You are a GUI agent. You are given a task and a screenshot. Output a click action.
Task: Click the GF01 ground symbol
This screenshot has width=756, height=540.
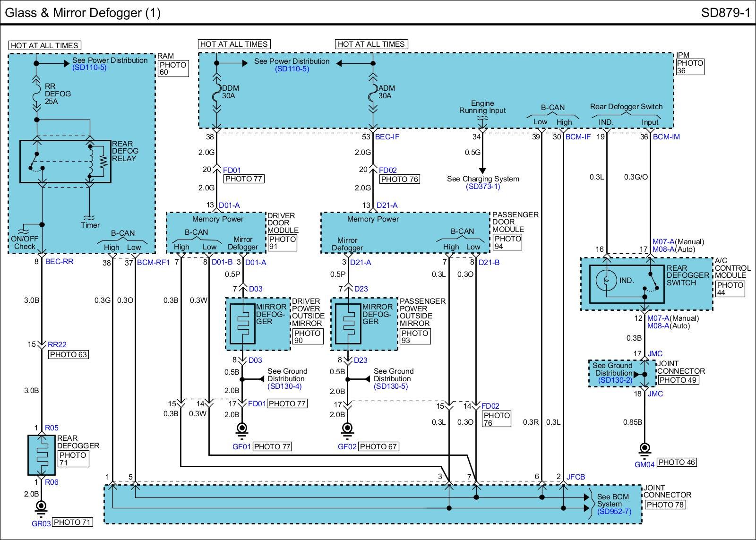point(242,429)
